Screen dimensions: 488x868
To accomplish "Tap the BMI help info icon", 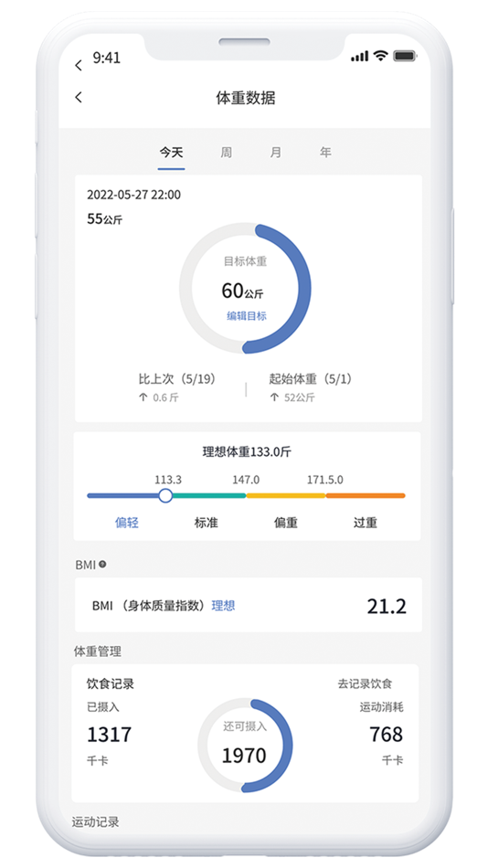I will coord(102,564).
